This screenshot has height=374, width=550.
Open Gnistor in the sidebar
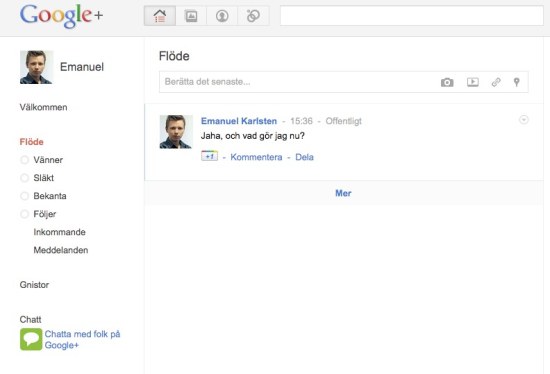click(34, 285)
